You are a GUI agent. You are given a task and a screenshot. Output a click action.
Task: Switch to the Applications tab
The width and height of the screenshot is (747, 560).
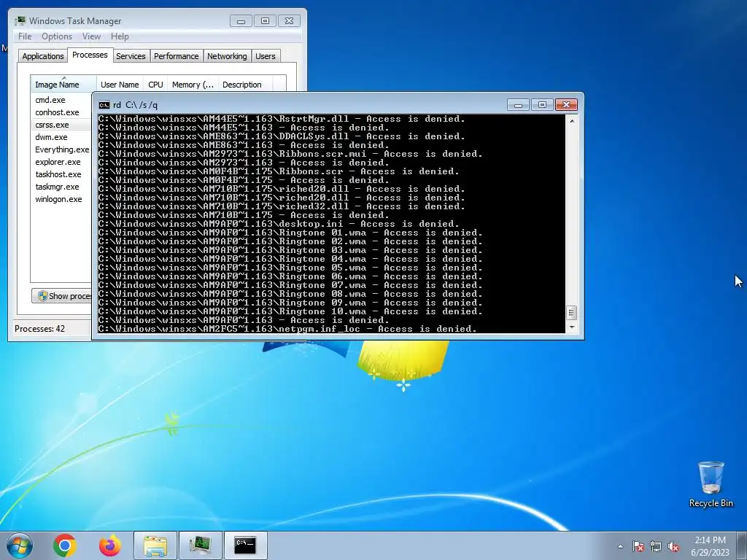[43, 56]
